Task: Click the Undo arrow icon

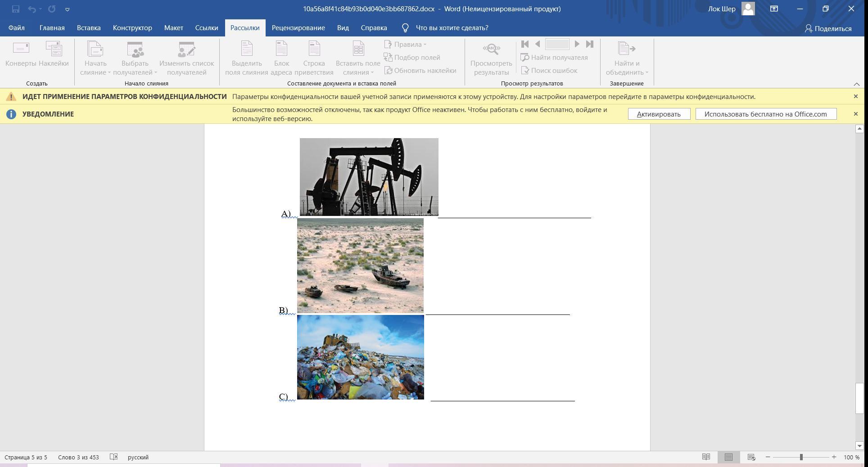Action: (x=32, y=9)
